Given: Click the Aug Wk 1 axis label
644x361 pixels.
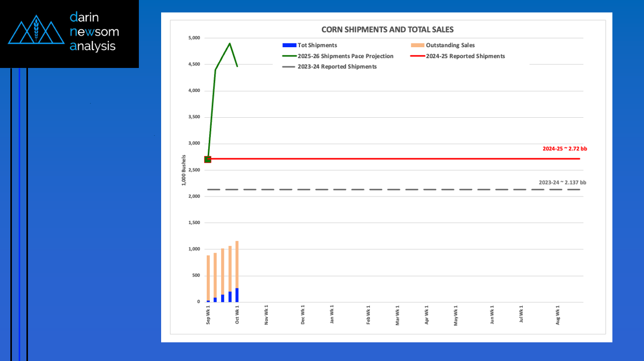Looking at the screenshot, I should coord(558,314).
